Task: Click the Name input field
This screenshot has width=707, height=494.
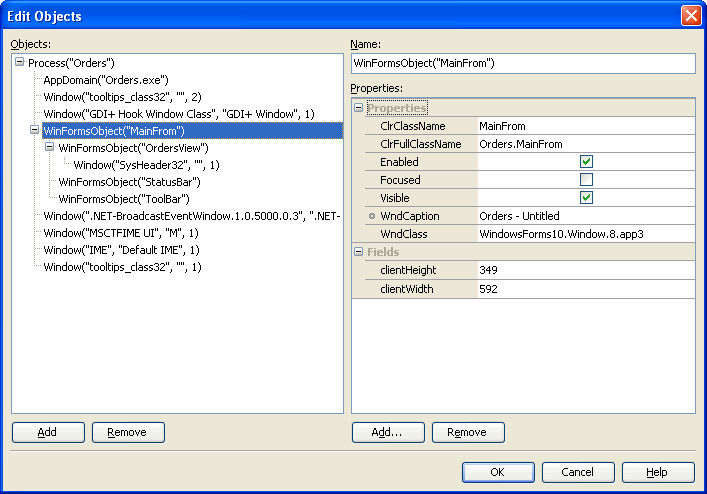Action: (523, 63)
